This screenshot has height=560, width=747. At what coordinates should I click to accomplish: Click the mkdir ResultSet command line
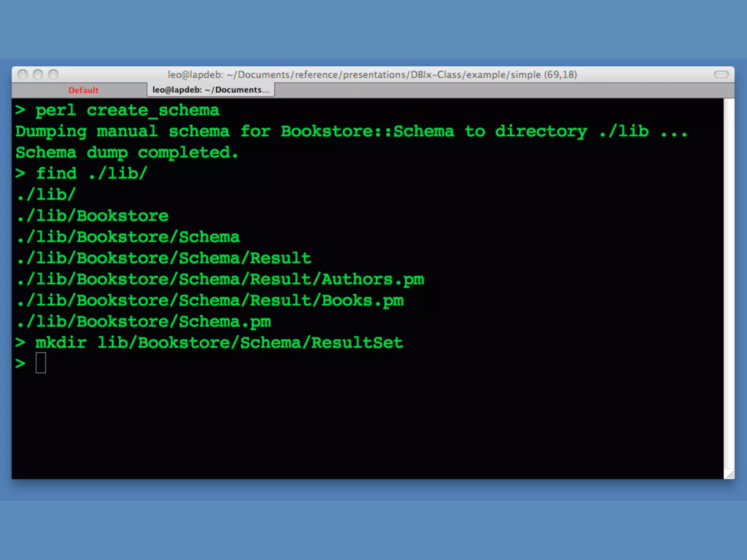click(219, 343)
